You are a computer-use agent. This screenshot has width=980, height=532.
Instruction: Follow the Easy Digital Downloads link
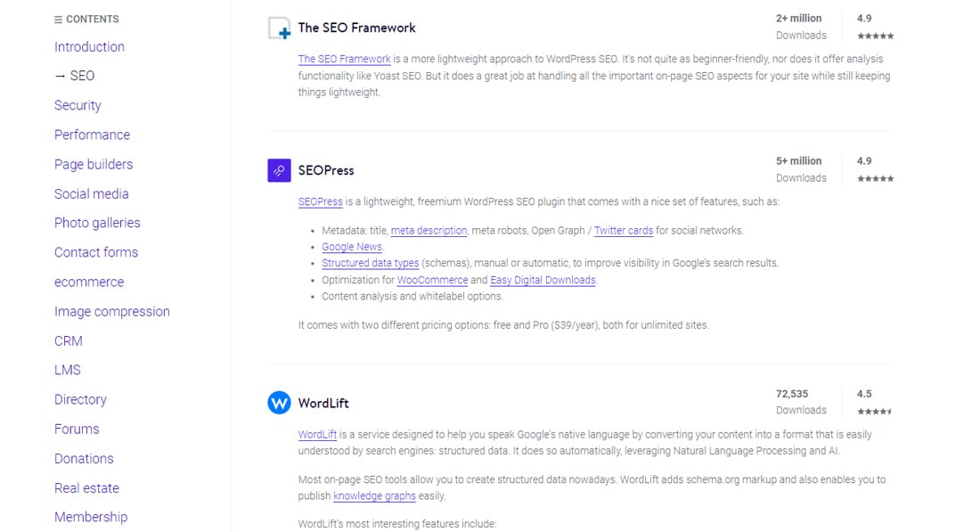[543, 280]
